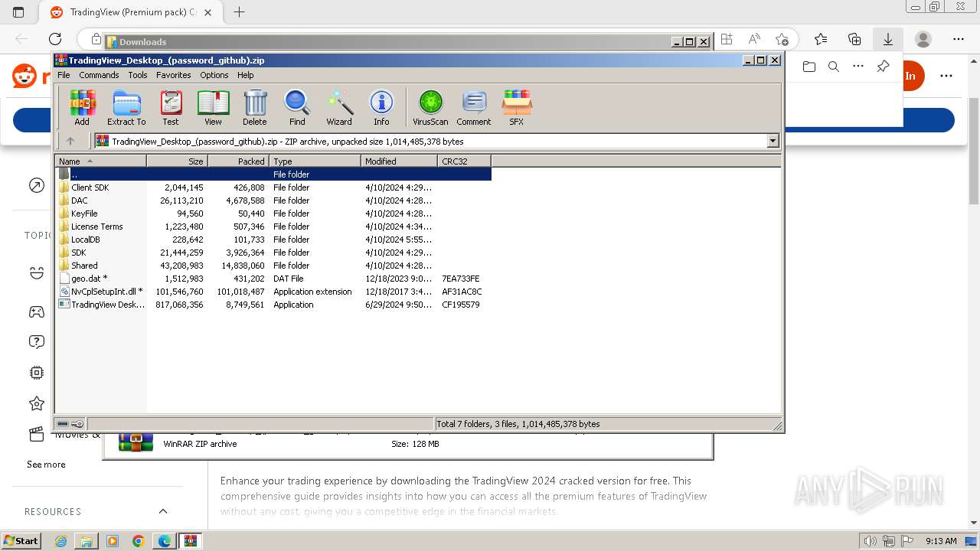The width and height of the screenshot is (980, 551).
Task: Sort by the CRC32 column header
Action: click(x=465, y=161)
